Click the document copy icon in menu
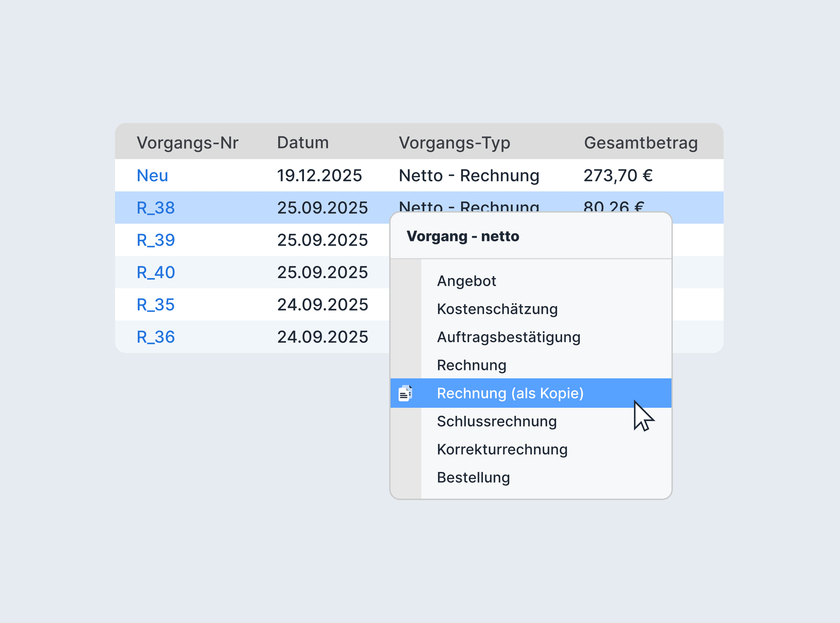 point(405,393)
